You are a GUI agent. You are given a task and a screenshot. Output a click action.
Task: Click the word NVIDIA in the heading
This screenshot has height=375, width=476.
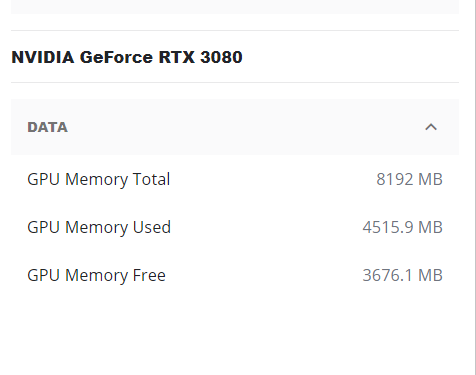pos(43,57)
